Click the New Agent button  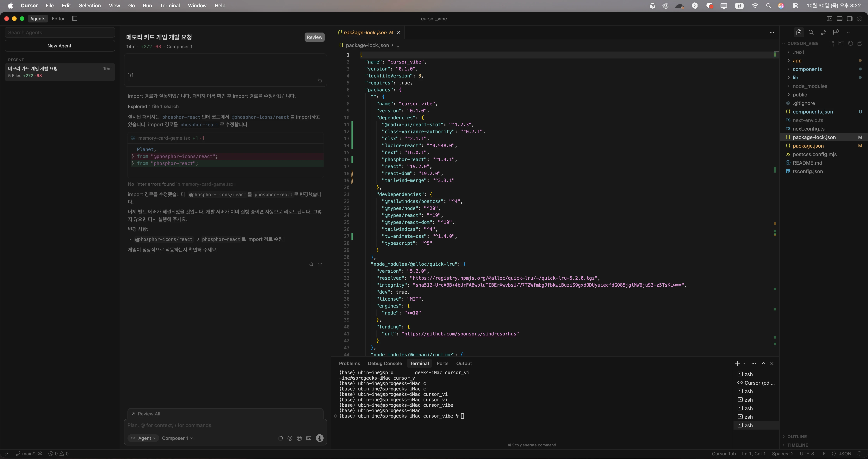pos(59,46)
